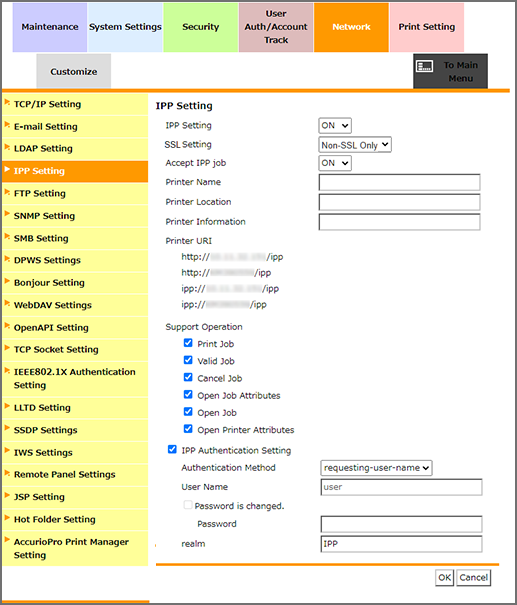517x605 pixels.
Task: Open FTP Setting page
Action: [75, 193]
